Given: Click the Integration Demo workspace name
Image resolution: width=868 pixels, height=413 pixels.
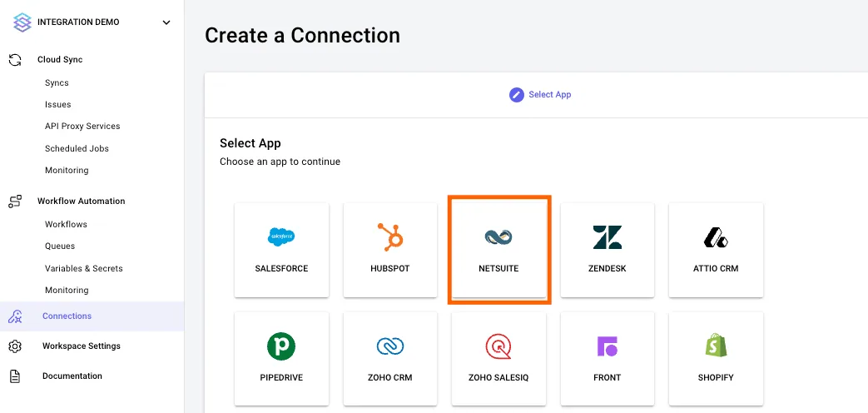Looking at the screenshot, I should (x=78, y=22).
